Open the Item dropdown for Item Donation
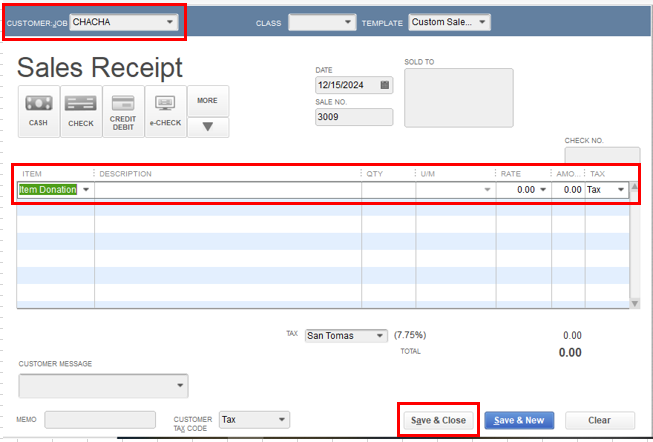The width and height of the screenshot is (653, 442). pyautogui.click(x=86, y=190)
